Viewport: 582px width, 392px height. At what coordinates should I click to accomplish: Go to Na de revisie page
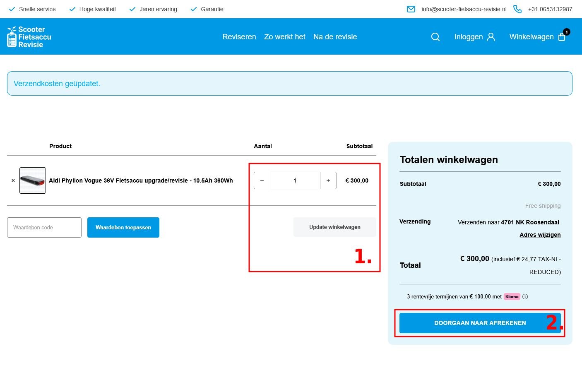point(335,37)
